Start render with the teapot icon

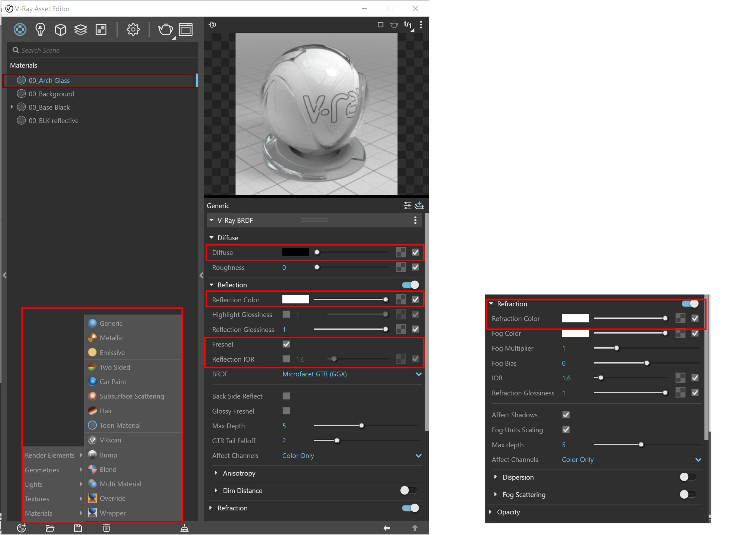click(x=166, y=30)
